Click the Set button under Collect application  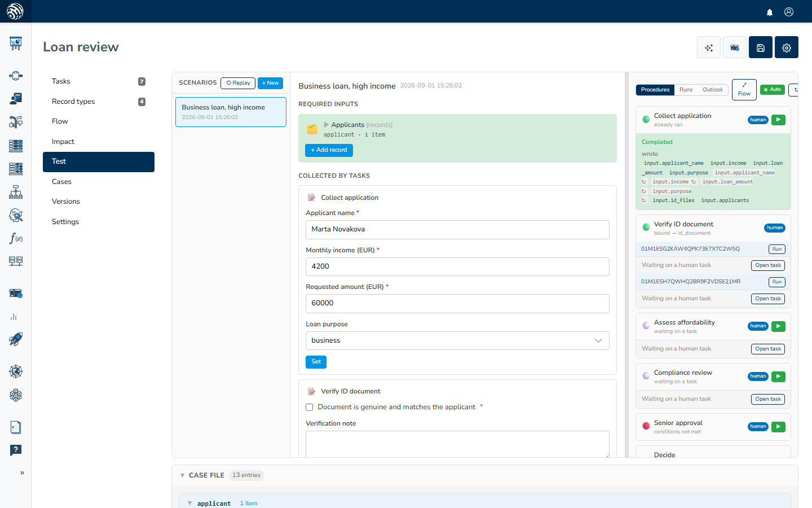click(x=316, y=362)
